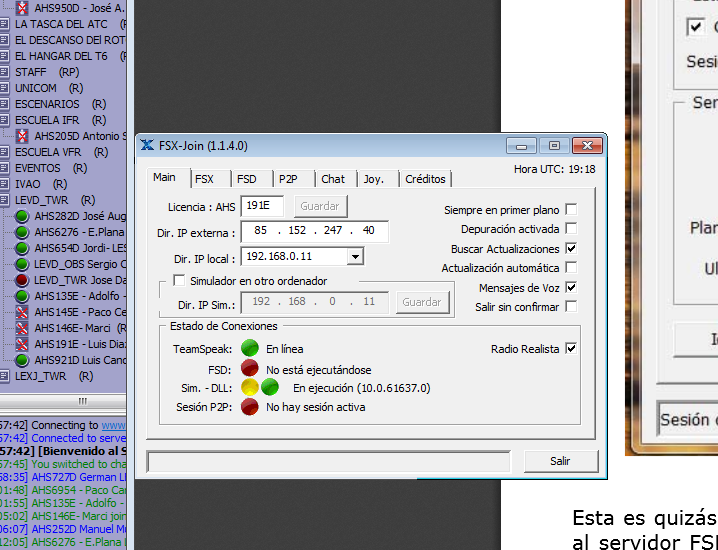Select red status icon beside LEVD_TWR Jose
Viewport: 718px width, 550px height.
pyautogui.click(x=22, y=280)
